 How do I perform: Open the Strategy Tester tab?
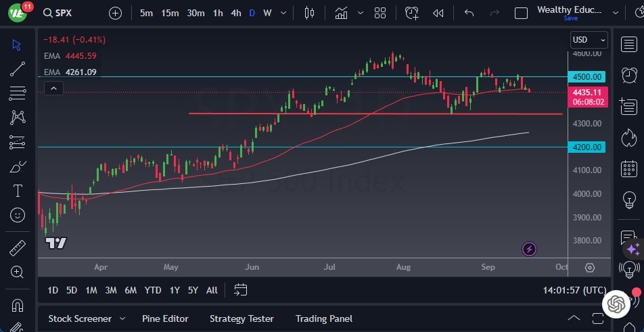241,318
